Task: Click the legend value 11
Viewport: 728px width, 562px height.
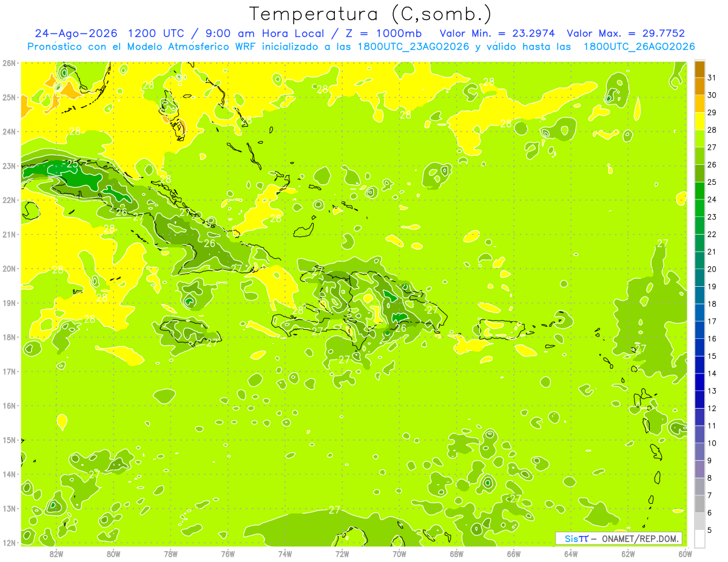Action: click(712, 426)
